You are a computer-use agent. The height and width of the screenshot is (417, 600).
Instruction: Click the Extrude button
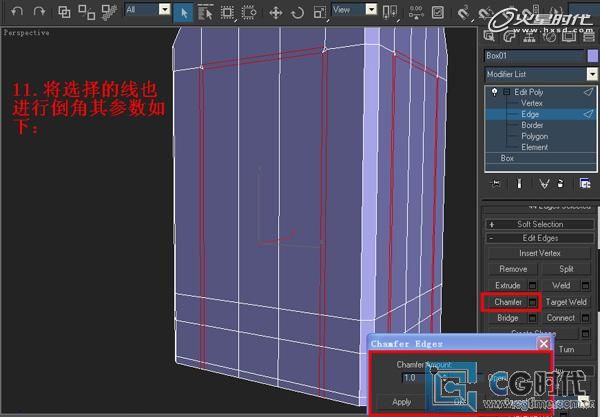click(x=508, y=286)
